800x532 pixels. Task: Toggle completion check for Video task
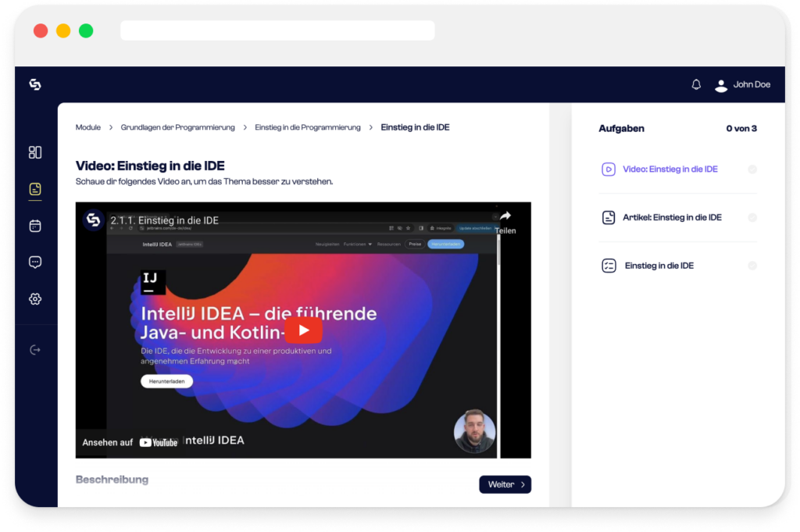pyautogui.click(x=752, y=170)
